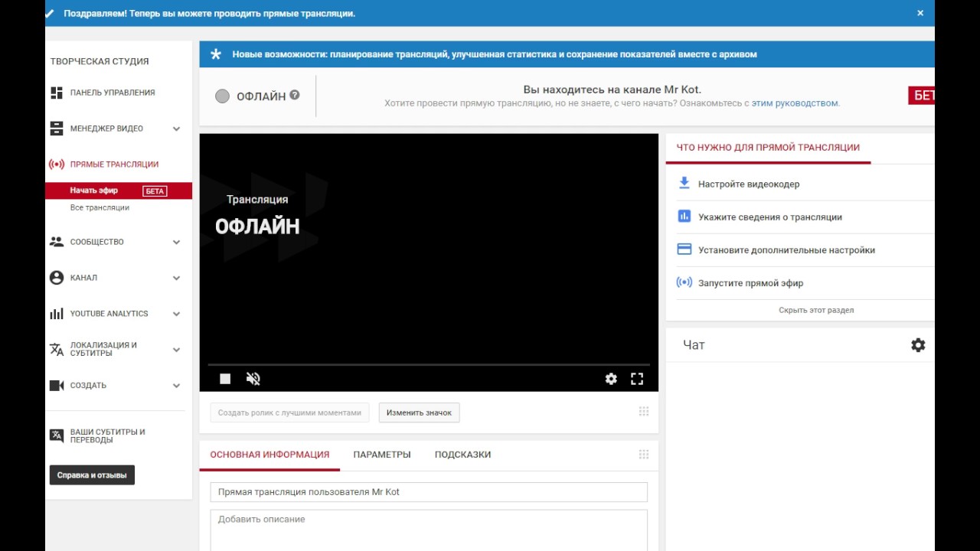Click the БЕТА badge next to Начать эфир
Viewport: 980px width, 551px height.
155,191
